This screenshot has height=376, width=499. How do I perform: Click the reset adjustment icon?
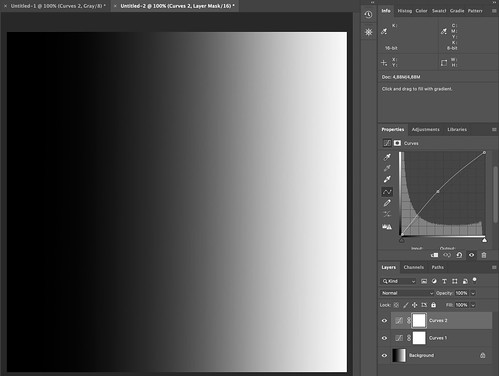click(x=459, y=255)
